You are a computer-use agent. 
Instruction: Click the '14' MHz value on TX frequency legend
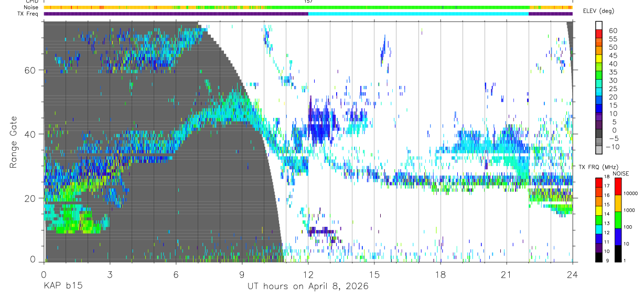607,214
